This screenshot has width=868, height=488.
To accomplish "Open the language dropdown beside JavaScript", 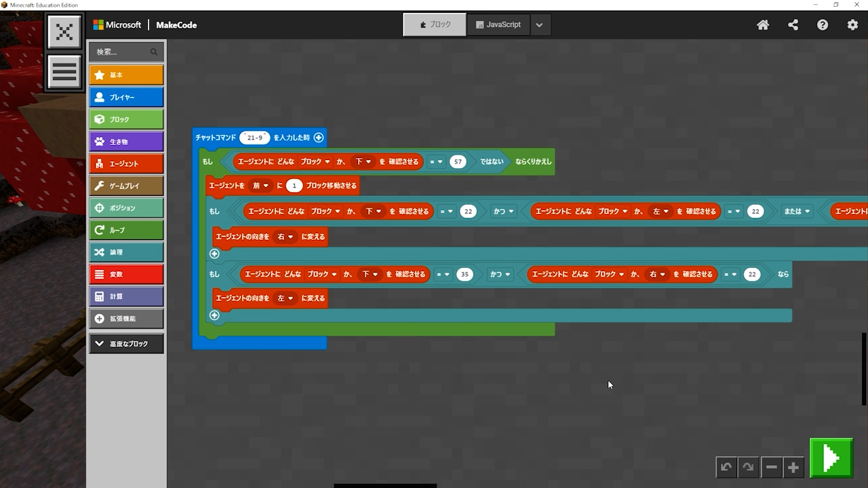I will pos(539,25).
